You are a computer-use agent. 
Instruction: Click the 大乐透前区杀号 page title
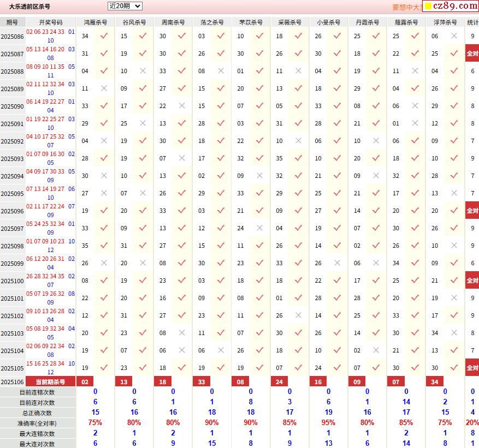tap(29, 7)
